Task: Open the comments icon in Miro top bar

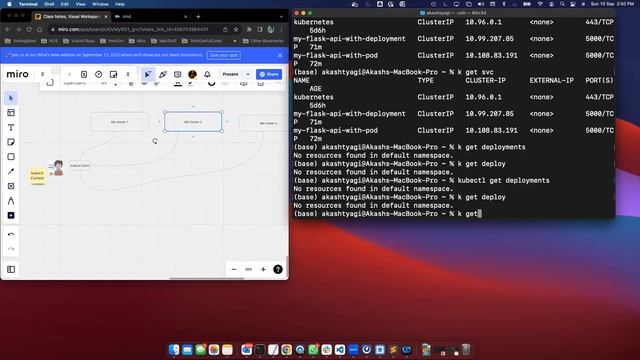Action: pos(178,74)
